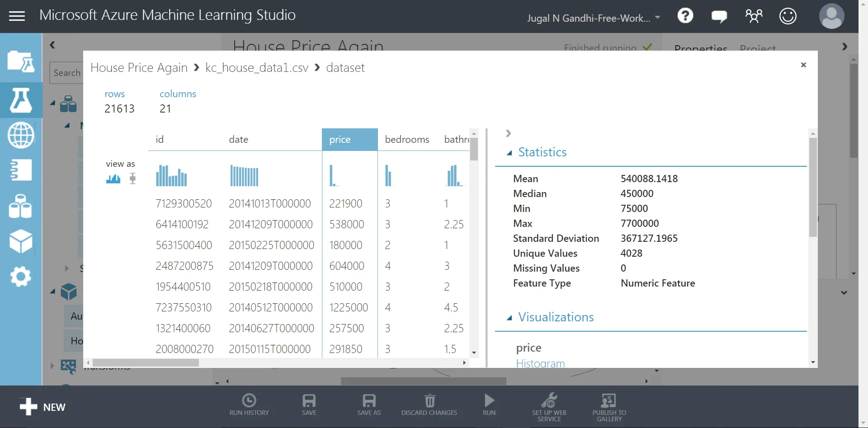The image size is (868, 428).
Task: Click the horizontal table scrollbar thumb
Action: click(146, 363)
